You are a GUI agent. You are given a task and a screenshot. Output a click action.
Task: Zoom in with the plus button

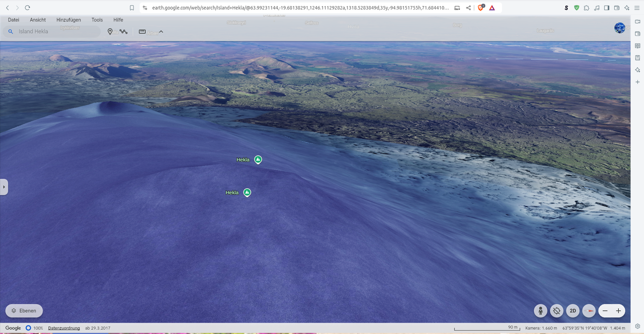[x=619, y=311]
